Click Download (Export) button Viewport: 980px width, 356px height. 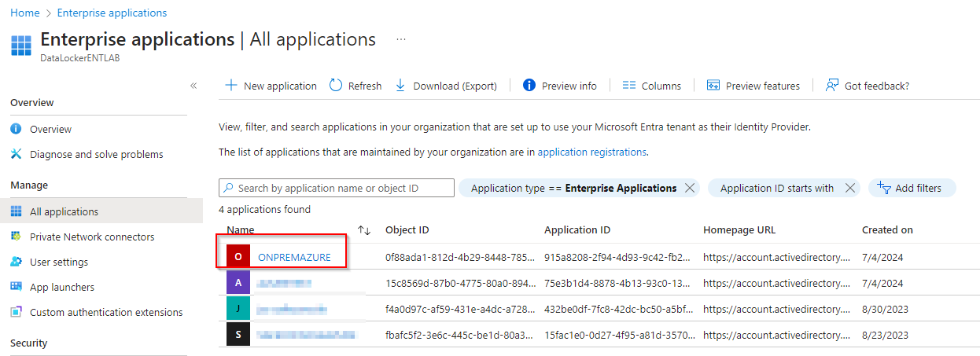pyautogui.click(x=446, y=86)
